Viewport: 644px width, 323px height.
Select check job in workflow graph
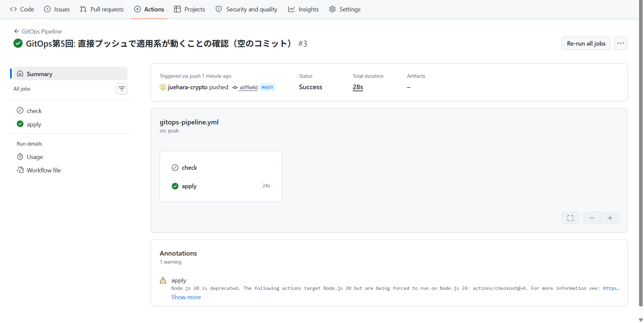[x=221, y=167]
